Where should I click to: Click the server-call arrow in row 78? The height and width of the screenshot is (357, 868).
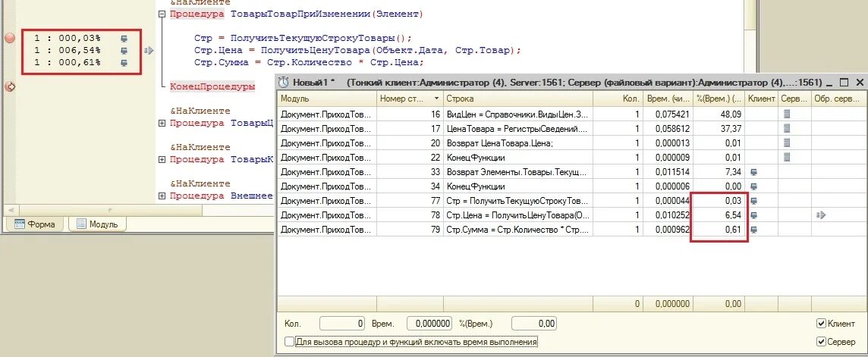pyautogui.click(x=821, y=215)
